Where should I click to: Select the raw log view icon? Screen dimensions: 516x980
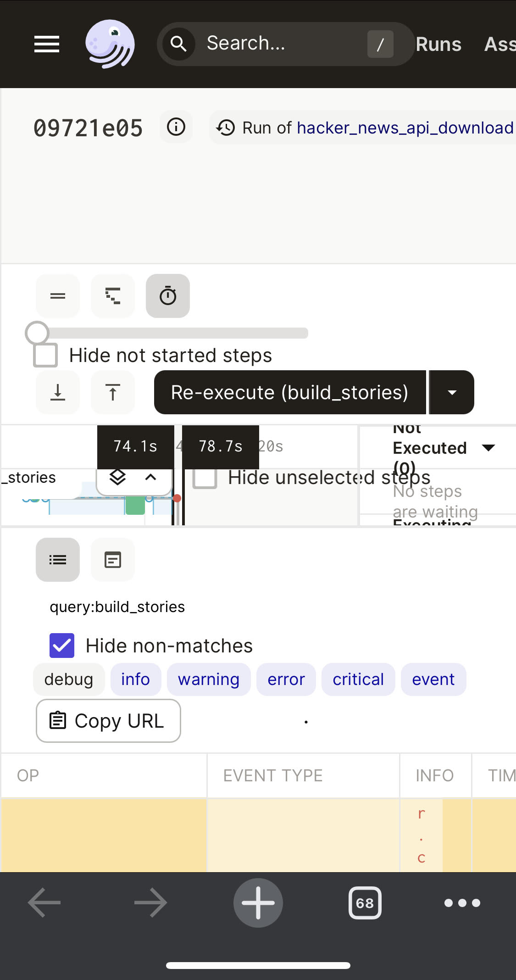(x=112, y=560)
